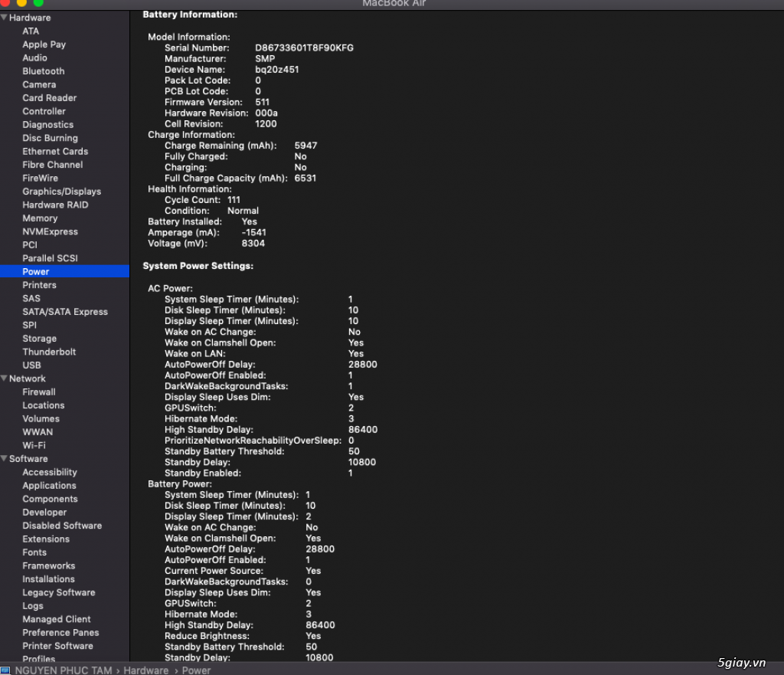Open Preference Panes entry

[x=60, y=632]
